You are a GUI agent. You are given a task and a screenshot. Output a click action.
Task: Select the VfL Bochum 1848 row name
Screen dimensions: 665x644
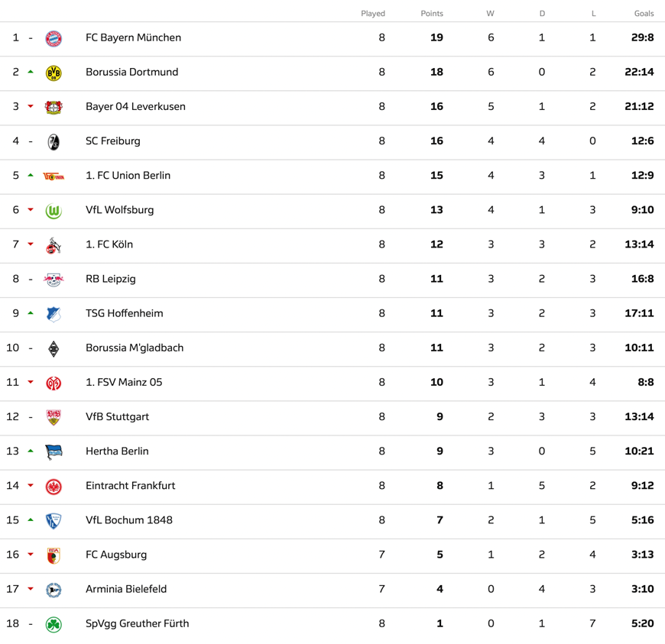click(x=129, y=520)
